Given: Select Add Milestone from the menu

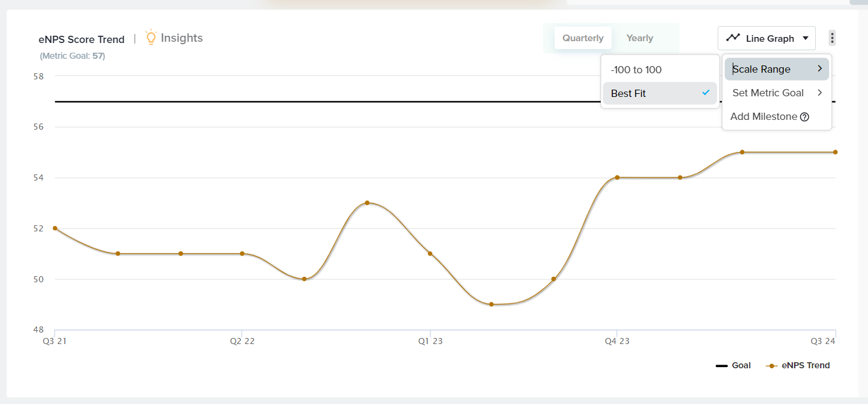Looking at the screenshot, I should (x=763, y=116).
